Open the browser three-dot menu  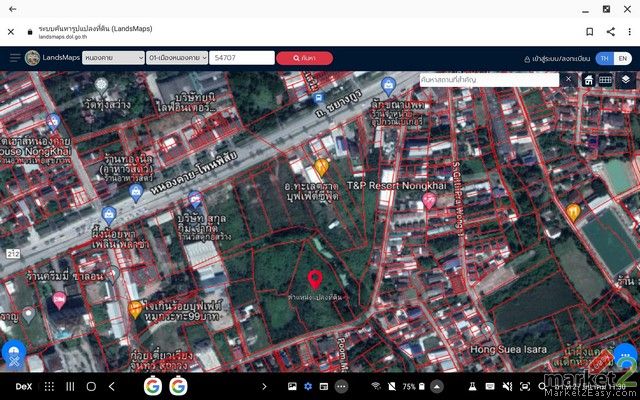click(x=629, y=32)
